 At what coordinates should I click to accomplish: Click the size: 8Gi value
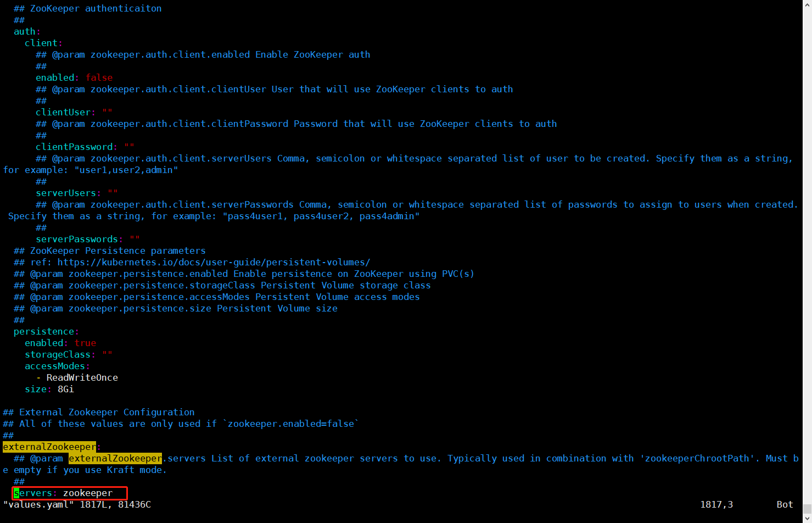pyautogui.click(x=65, y=389)
